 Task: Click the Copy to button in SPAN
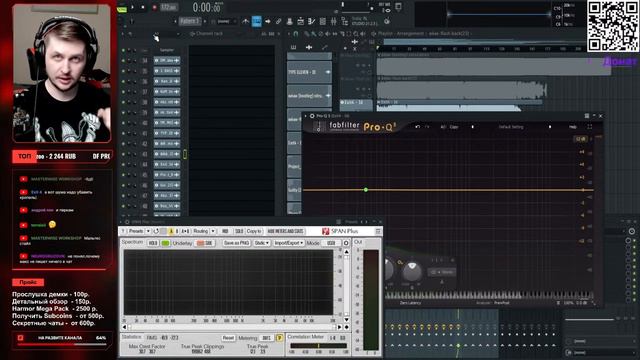(x=254, y=231)
